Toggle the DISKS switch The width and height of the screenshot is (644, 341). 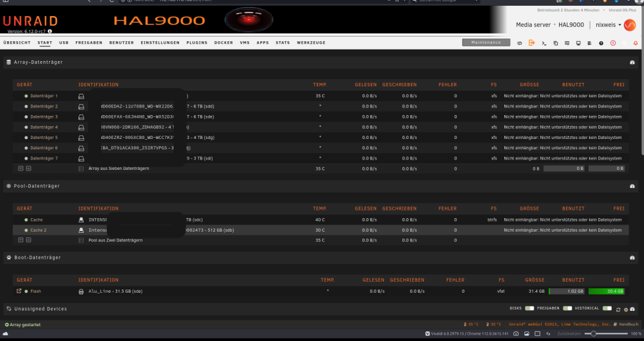[529, 309]
